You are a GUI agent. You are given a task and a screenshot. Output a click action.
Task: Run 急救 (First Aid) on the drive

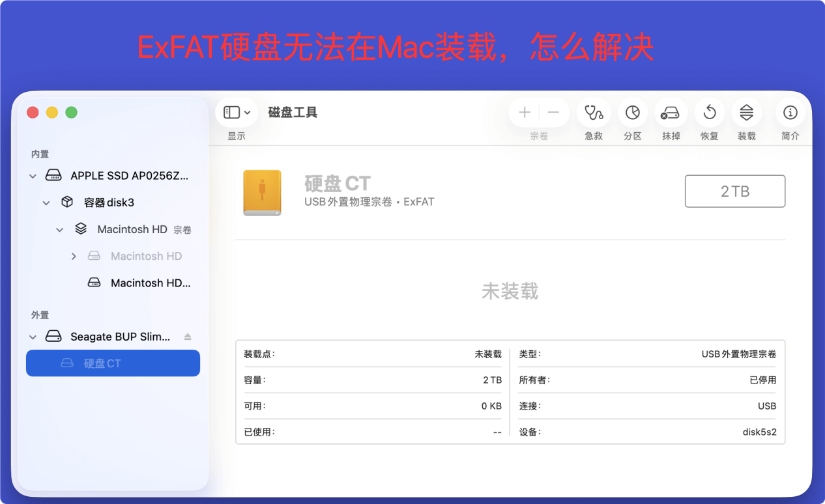coord(593,112)
